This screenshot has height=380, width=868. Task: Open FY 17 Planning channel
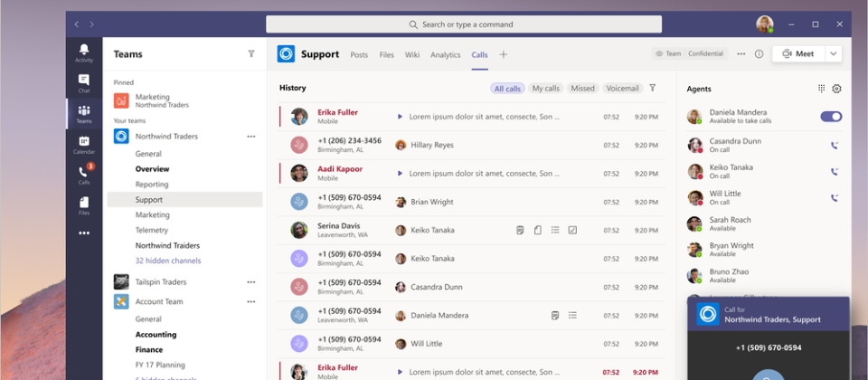pyautogui.click(x=160, y=365)
